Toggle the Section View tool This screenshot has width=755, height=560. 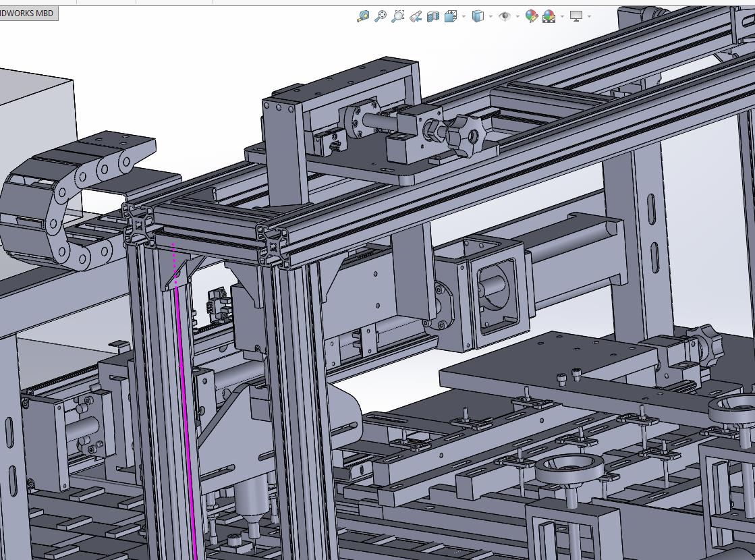coord(433,16)
